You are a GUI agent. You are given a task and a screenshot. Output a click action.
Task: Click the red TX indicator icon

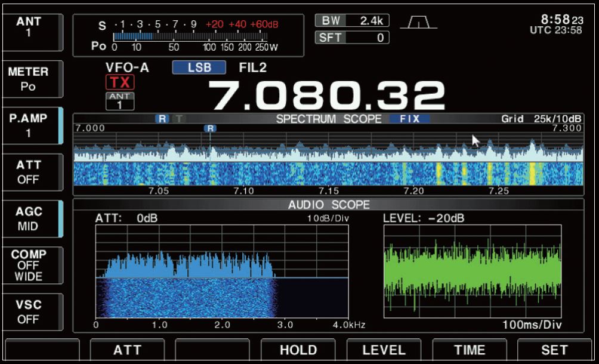click(x=120, y=82)
